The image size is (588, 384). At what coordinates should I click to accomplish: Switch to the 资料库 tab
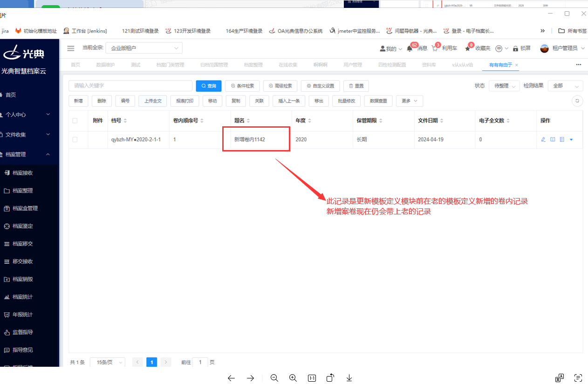429,65
